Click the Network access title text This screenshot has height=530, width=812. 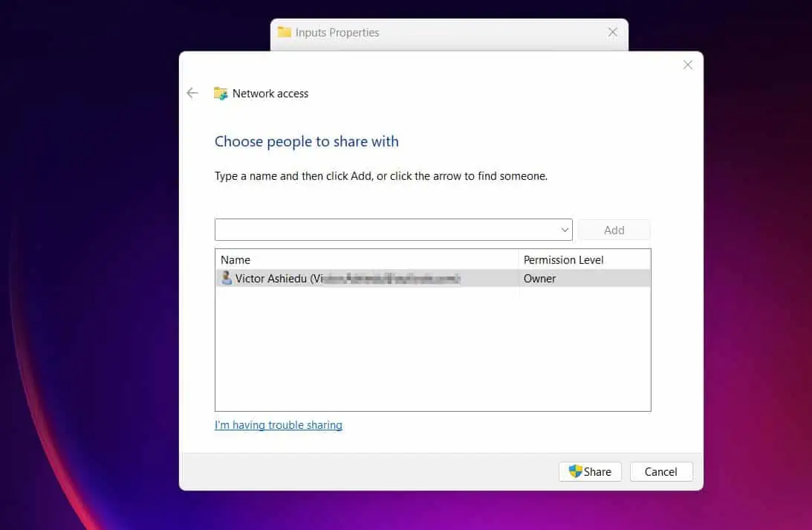(270, 94)
